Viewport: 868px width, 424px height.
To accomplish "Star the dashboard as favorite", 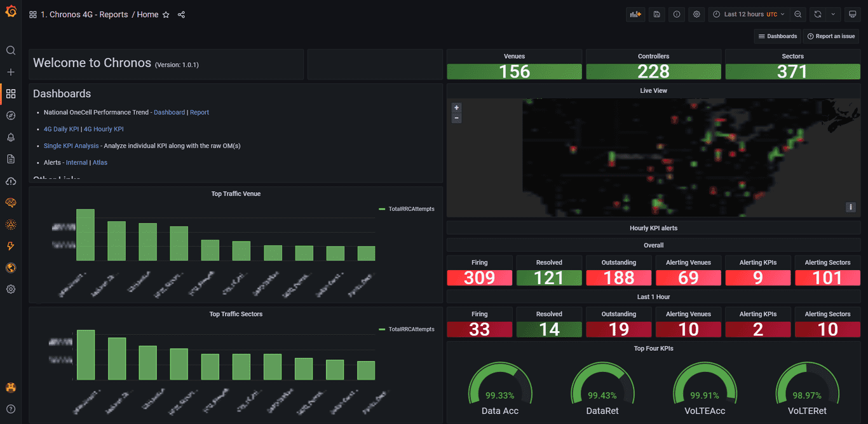I will pos(166,15).
